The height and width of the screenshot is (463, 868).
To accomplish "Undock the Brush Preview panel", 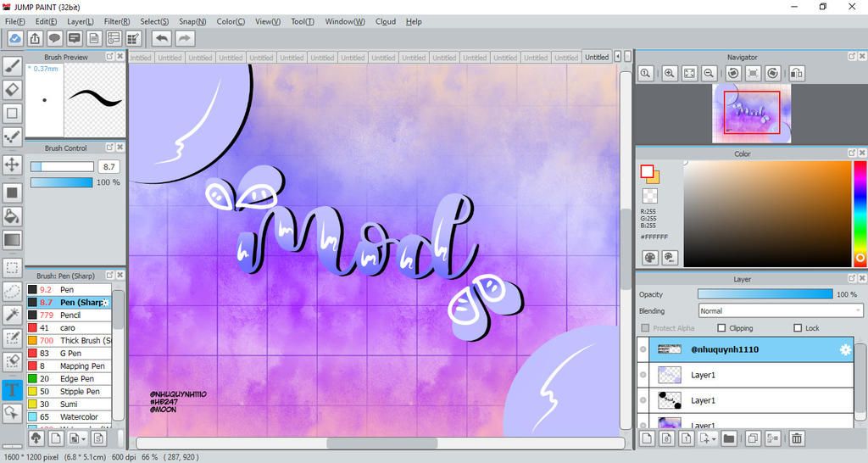I will tap(109, 57).
